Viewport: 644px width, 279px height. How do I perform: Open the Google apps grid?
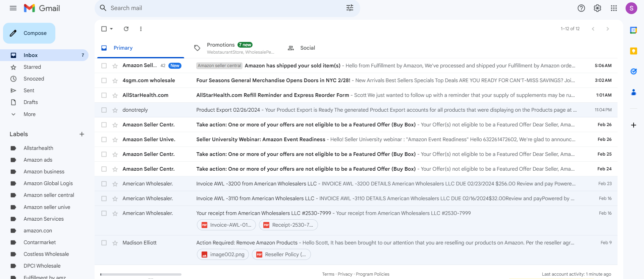click(x=614, y=8)
